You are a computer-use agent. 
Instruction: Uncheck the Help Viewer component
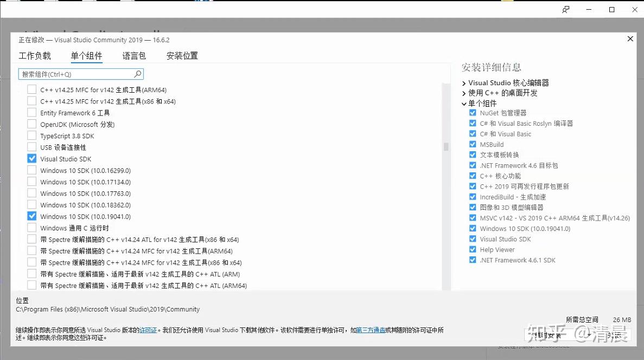coord(473,249)
